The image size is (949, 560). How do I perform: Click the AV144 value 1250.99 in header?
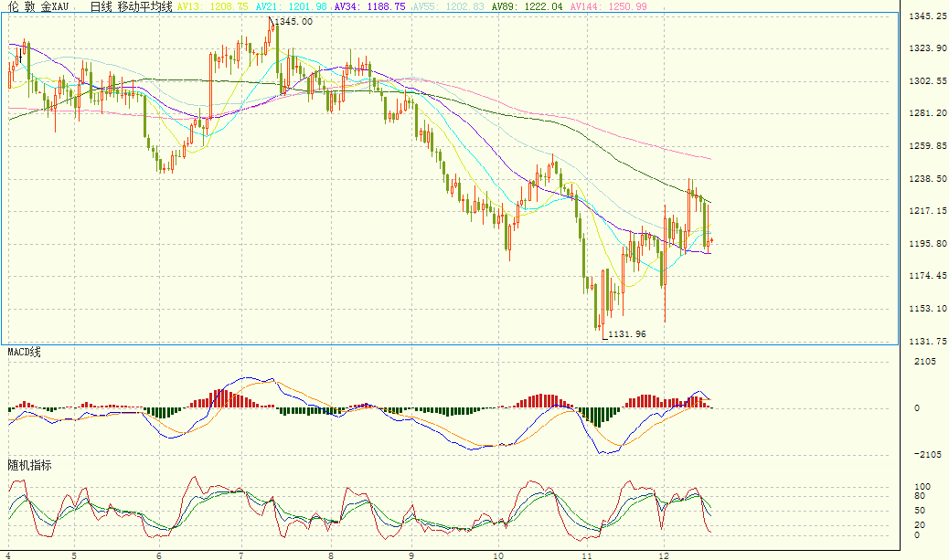(x=627, y=6)
